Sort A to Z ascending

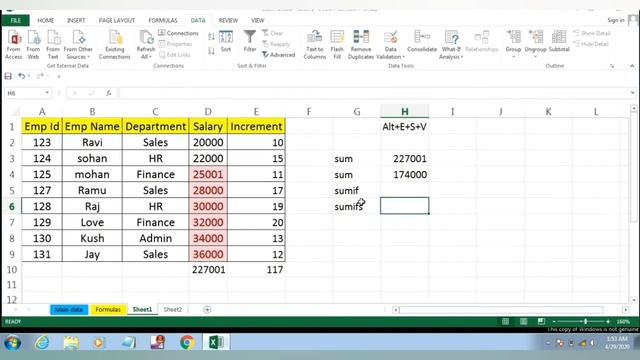(x=211, y=37)
